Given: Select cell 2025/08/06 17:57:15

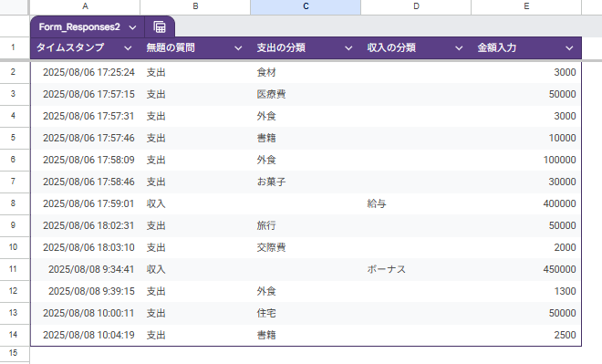Looking at the screenshot, I should click(x=85, y=94).
